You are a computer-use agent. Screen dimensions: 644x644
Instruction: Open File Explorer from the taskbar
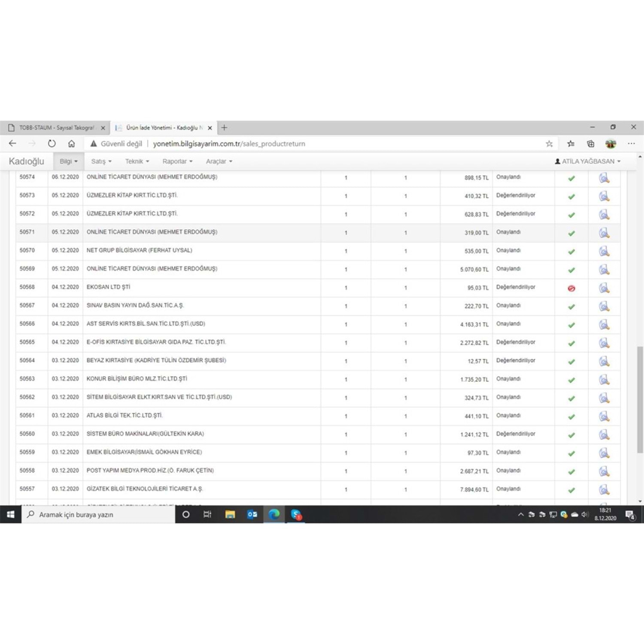coord(230,514)
